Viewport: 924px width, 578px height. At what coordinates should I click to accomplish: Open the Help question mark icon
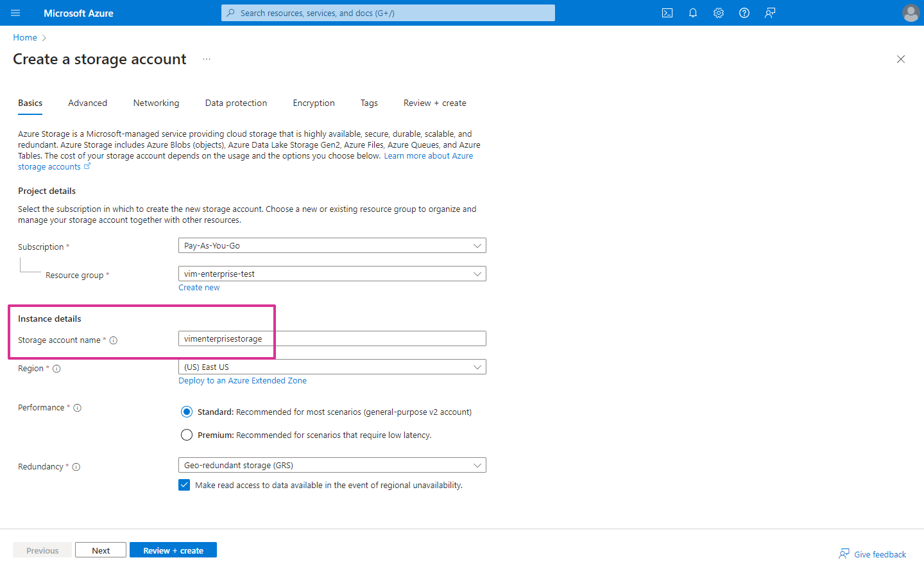(x=744, y=13)
